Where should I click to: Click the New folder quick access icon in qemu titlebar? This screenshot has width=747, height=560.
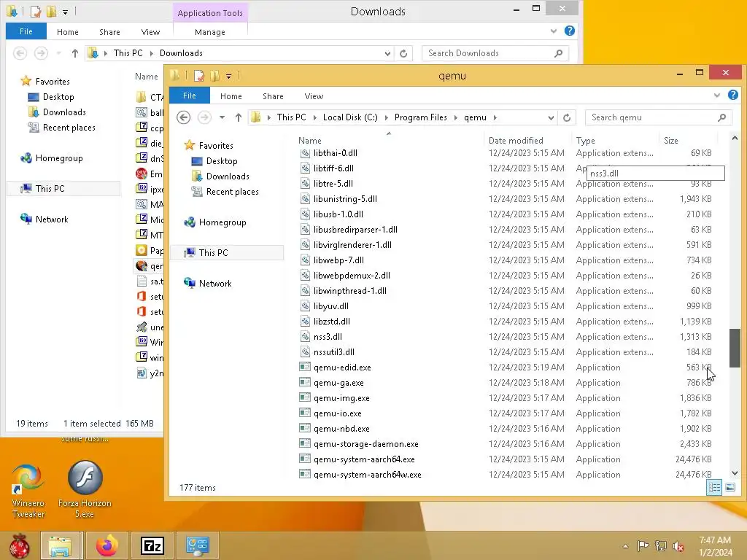coord(215,76)
